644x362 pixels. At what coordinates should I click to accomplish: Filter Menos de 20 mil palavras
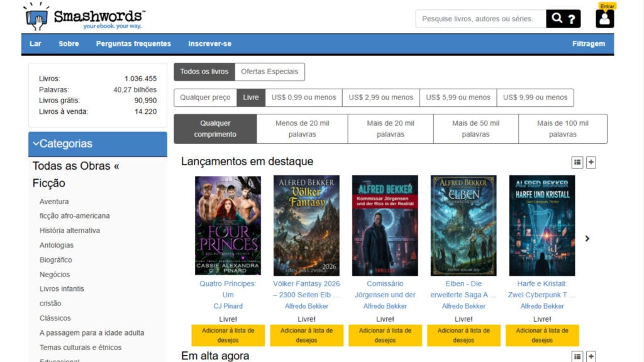click(x=303, y=129)
